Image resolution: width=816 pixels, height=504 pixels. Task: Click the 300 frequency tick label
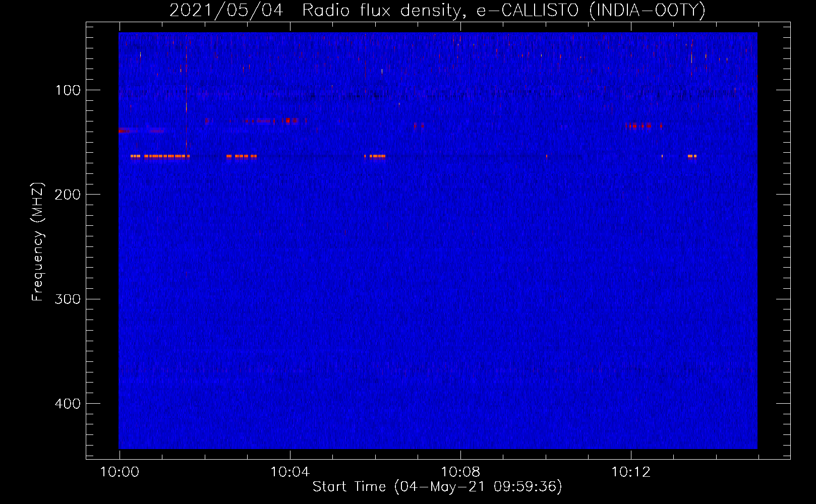68,299
